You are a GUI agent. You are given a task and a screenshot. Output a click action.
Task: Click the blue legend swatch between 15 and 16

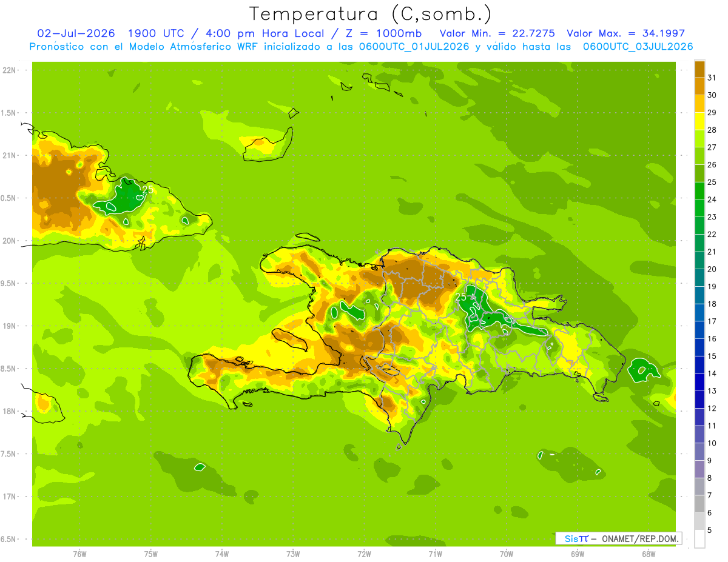(699, 348)
